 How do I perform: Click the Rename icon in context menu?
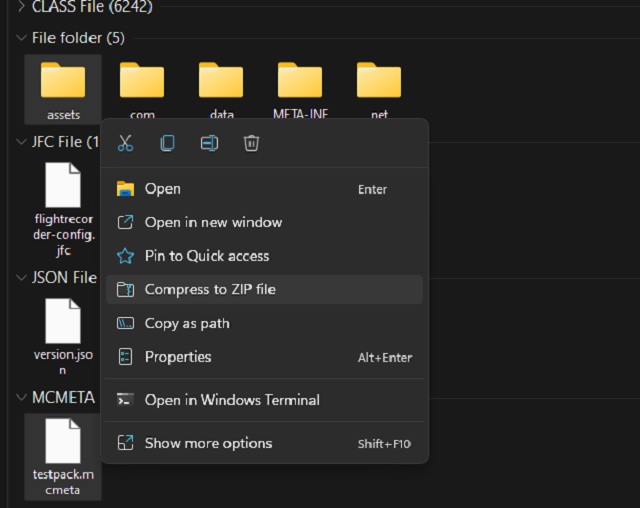tap(209, 143)
